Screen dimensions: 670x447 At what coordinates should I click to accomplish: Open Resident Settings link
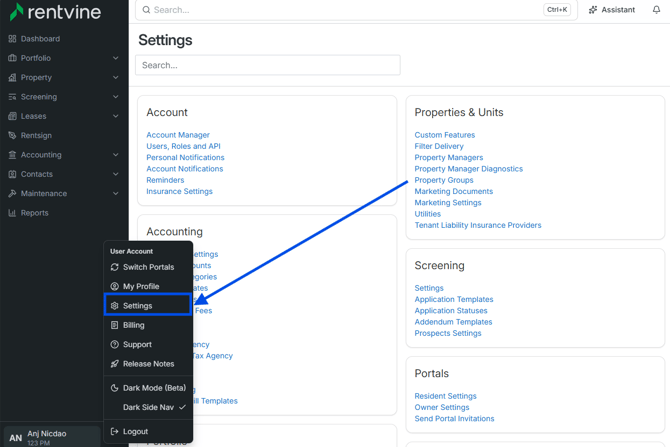(x=445, y=396)
